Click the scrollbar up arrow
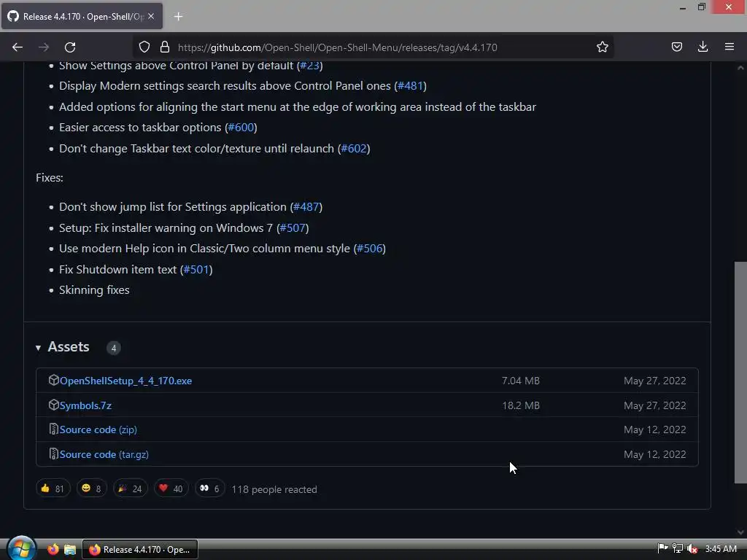The width and height of the screenshot is (747, 560). click(x=740, y=68)
